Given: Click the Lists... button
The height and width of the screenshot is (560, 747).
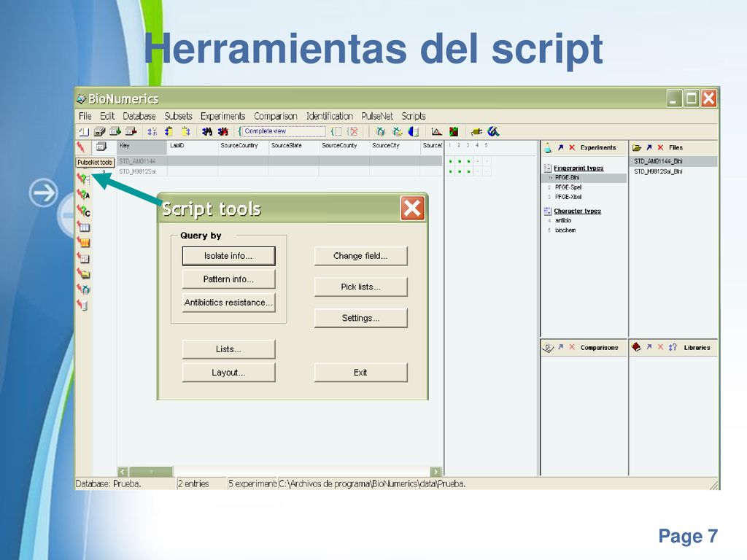Looking at the screenshot, I should pyautogui.click(x=228, y=349).
